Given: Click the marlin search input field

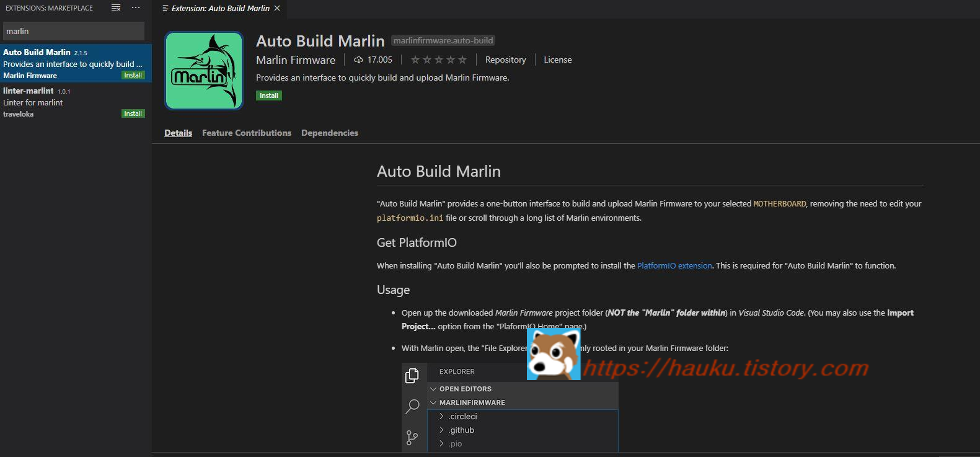Looking at the screenshot, I should click(x=74, y=31).
